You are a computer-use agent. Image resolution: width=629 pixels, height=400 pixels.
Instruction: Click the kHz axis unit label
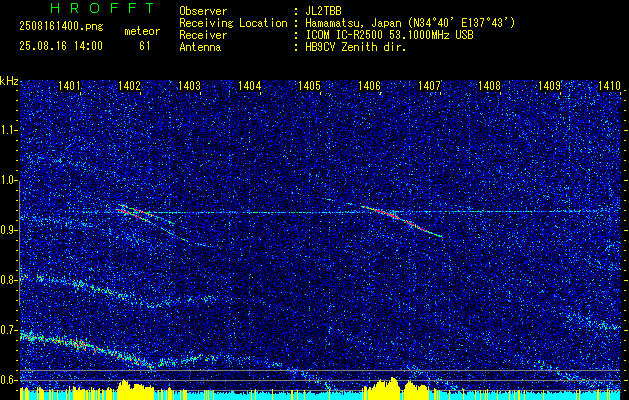coord(9,81)
